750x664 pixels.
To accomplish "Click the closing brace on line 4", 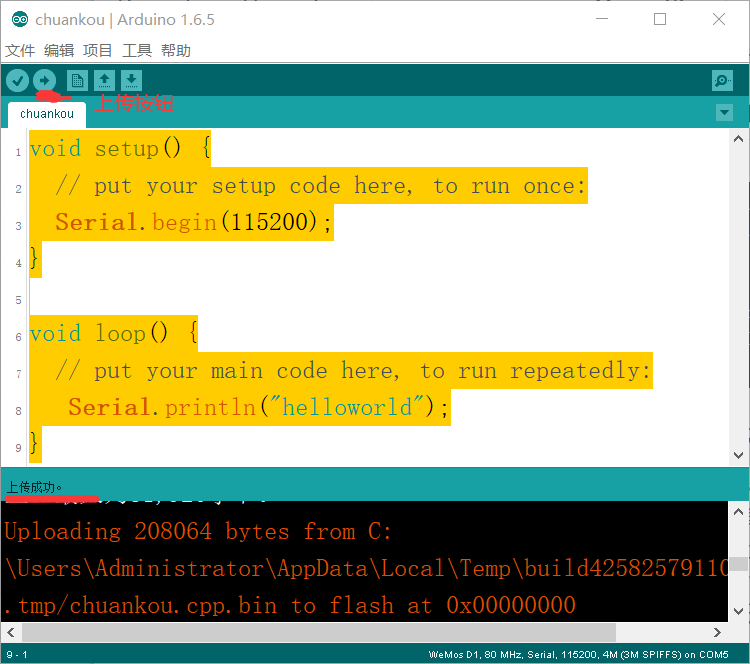I will 34,259.
